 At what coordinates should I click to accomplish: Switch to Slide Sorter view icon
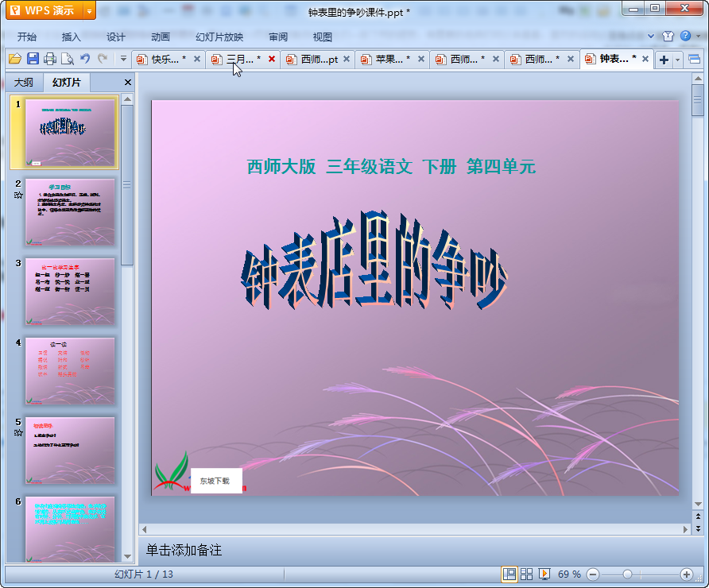tap(526, 574)
